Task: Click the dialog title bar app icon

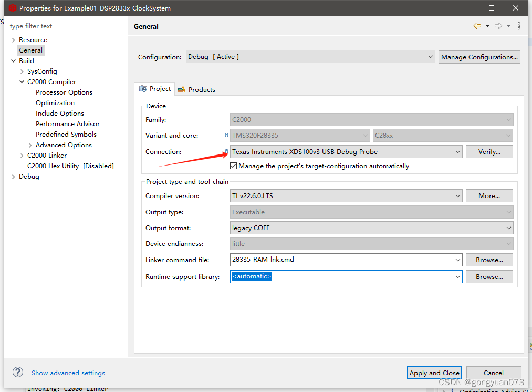Action: click(x=13, y=8)
